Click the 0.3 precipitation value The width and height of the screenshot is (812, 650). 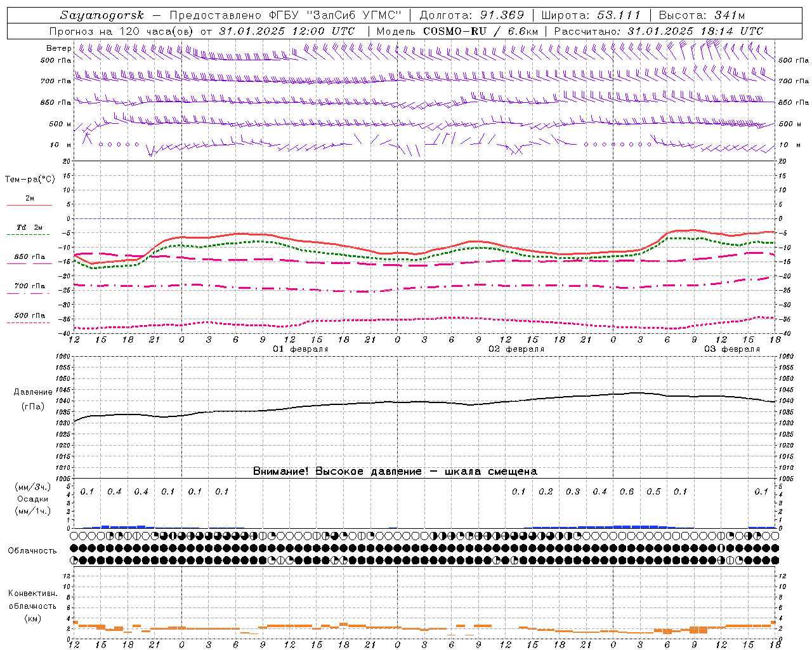[x=573, y=492]
